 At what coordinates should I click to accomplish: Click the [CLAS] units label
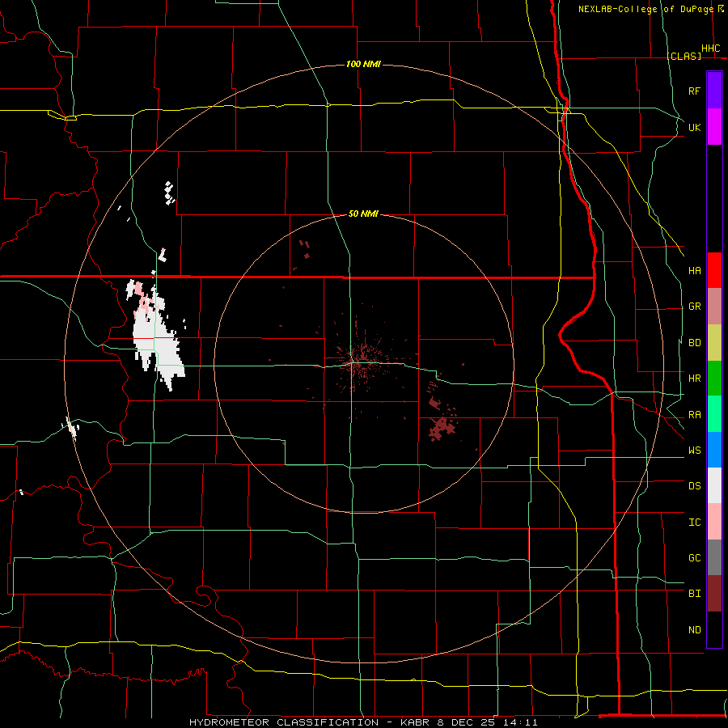click(684, 56)
